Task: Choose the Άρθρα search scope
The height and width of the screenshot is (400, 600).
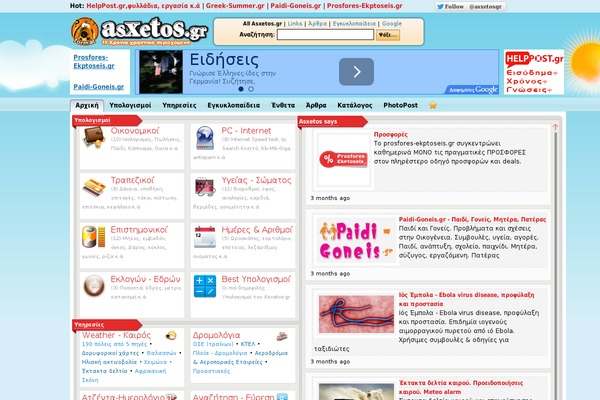Action: (318, 24)
